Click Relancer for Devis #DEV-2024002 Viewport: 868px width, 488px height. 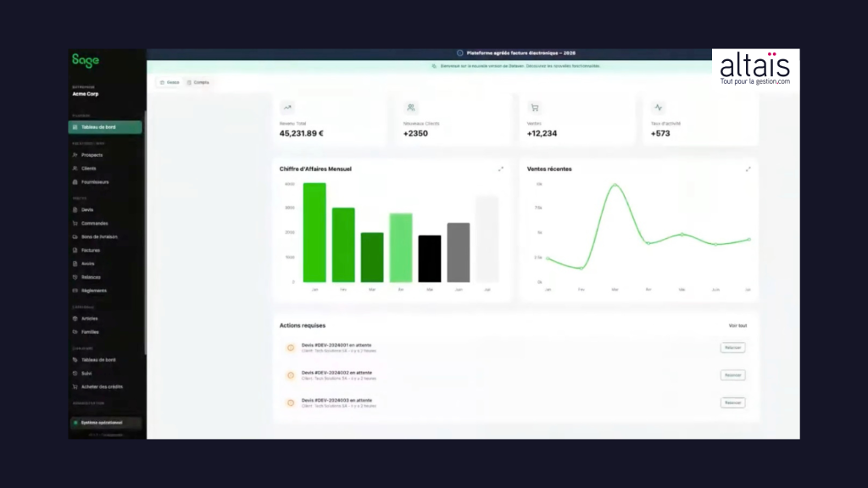pos(732,375)
